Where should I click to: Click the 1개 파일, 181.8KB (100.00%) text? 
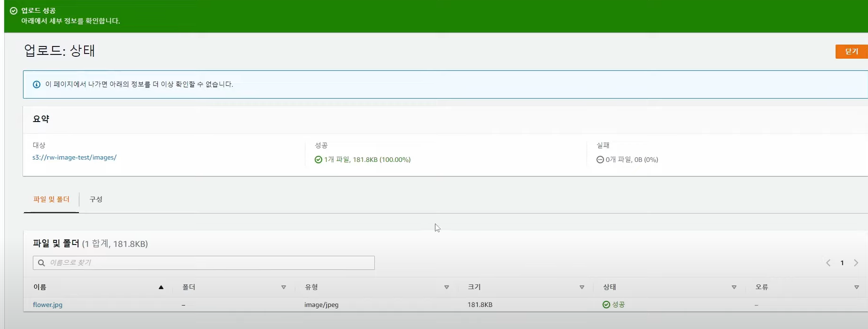[x=367, y=160]
